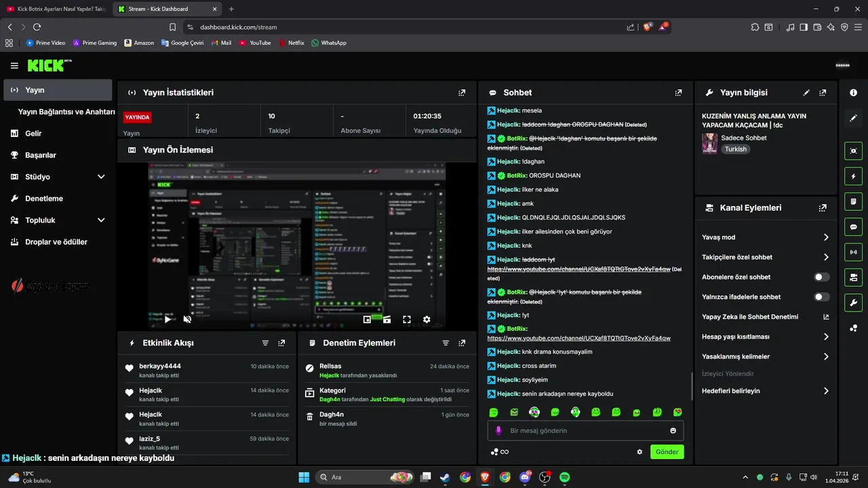
Task: Pop out the Kanal Eylemleri panel
Action: (823, 208)
